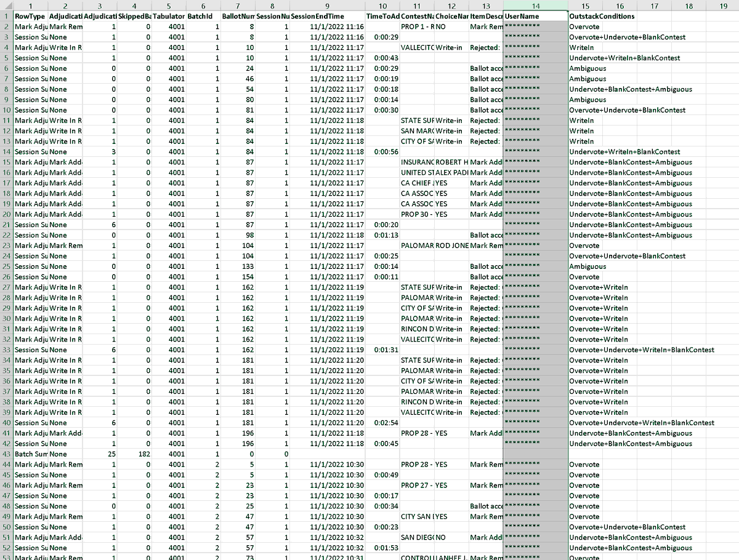Click the INSURANC contest name cell
Image resolution: width=739 pixels, height=560 pixels.
click(417, 162)
